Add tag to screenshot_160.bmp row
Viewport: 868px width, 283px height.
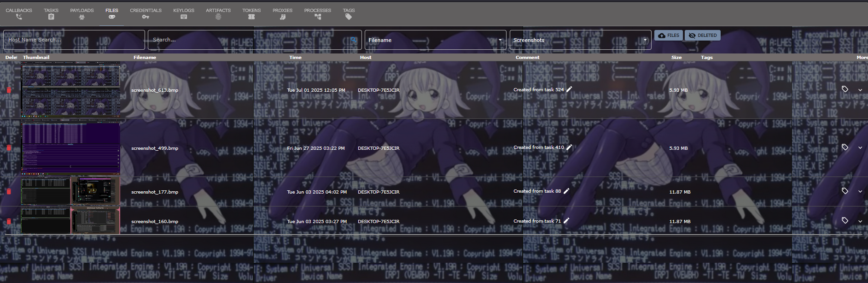[x=845, y=221]
